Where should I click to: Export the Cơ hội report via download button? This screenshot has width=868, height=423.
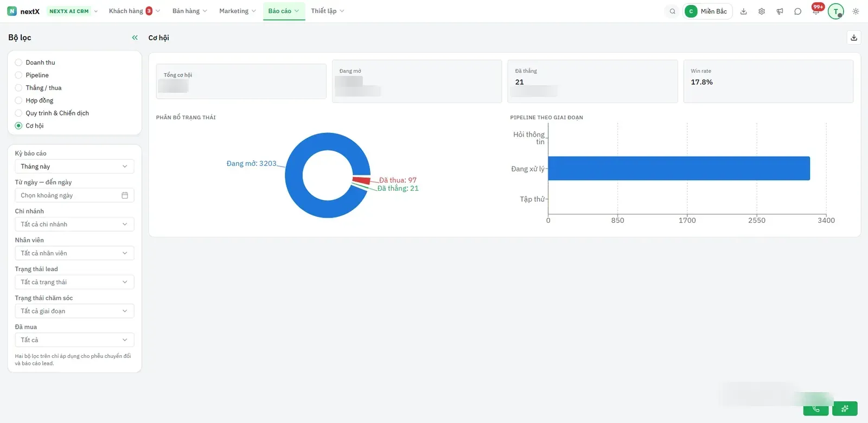854,37
